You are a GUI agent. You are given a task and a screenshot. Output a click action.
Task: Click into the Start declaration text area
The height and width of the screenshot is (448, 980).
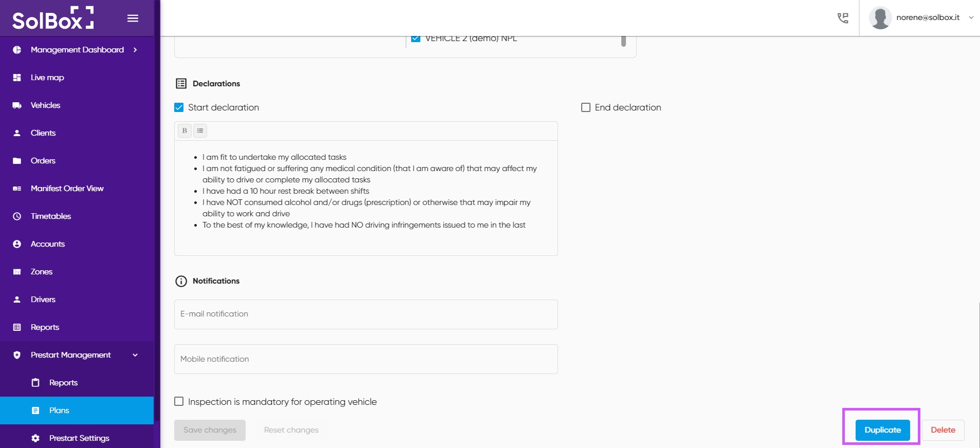366,198
